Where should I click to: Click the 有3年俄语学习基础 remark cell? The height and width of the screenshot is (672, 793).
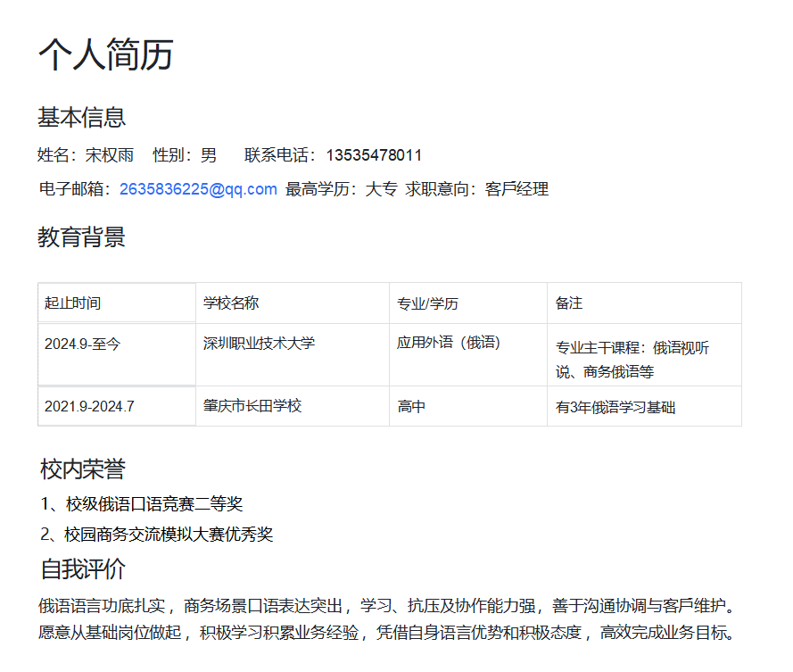tap(644, 406)
